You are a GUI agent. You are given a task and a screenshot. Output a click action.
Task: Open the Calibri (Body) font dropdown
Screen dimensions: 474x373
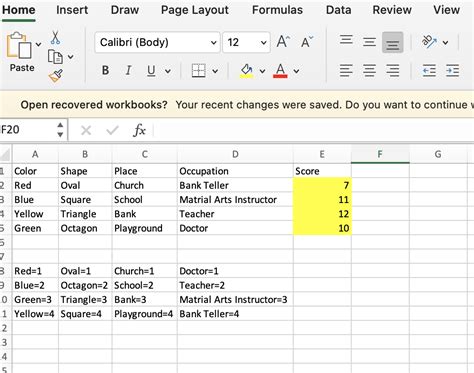(214, 43)
